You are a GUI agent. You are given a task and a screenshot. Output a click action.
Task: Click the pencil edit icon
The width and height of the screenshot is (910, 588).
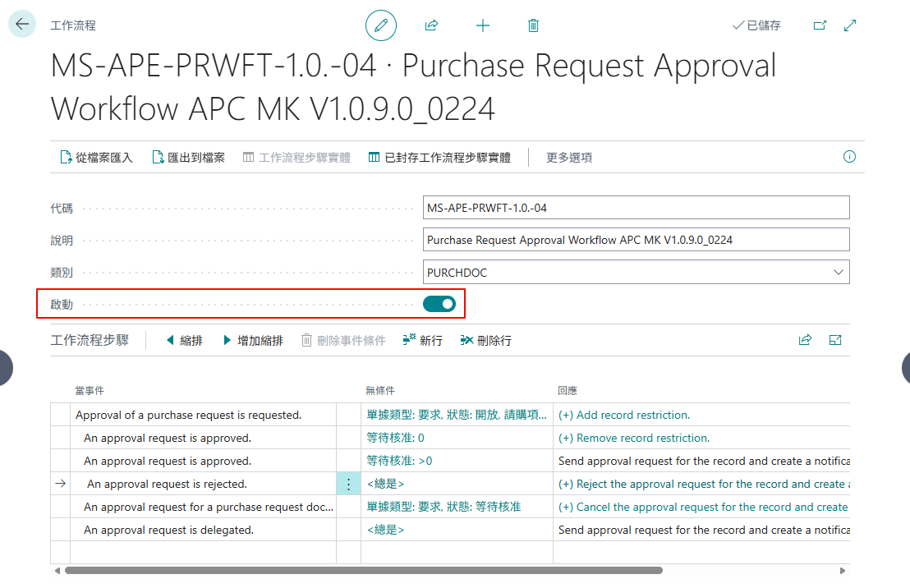381,25
